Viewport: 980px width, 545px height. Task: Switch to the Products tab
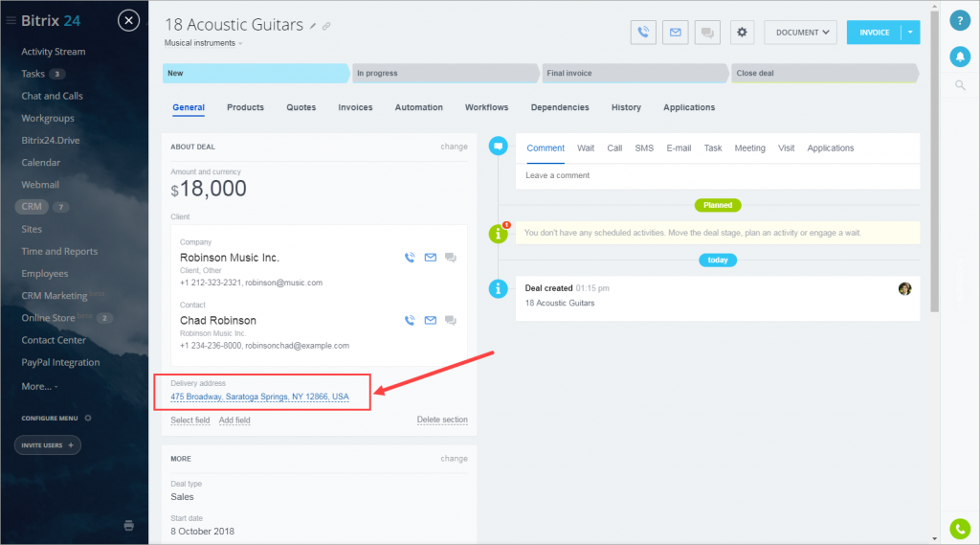pos(245,107)
